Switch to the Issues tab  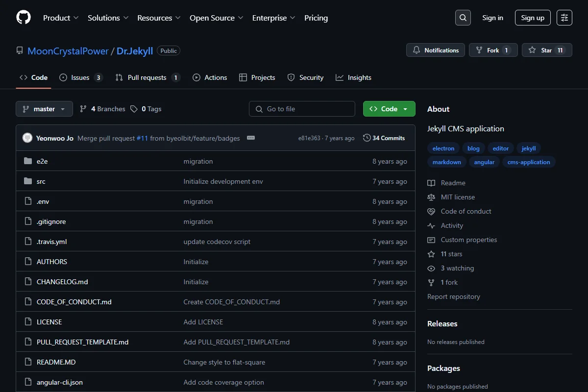pyautogui.click(x=81, y=77)
